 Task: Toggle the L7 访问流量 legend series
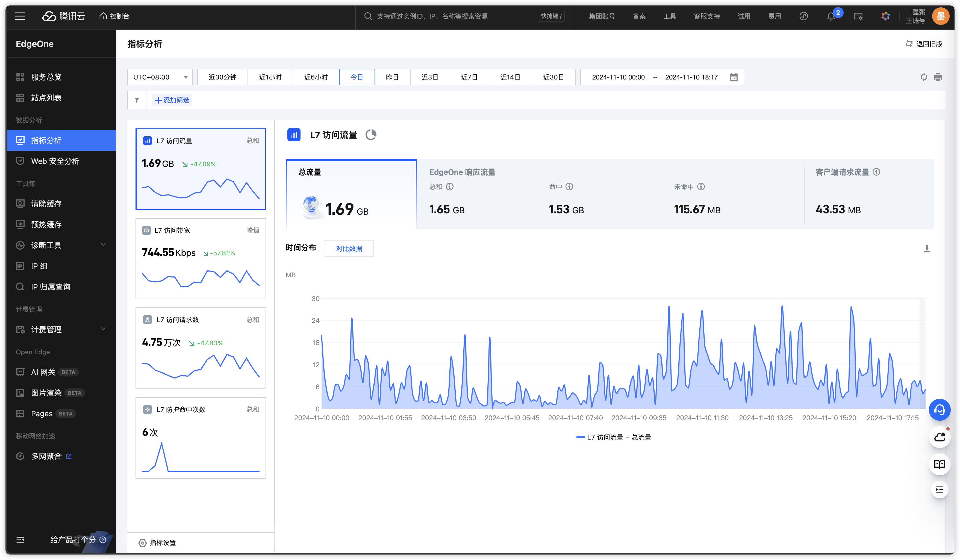tap(614, 437)
